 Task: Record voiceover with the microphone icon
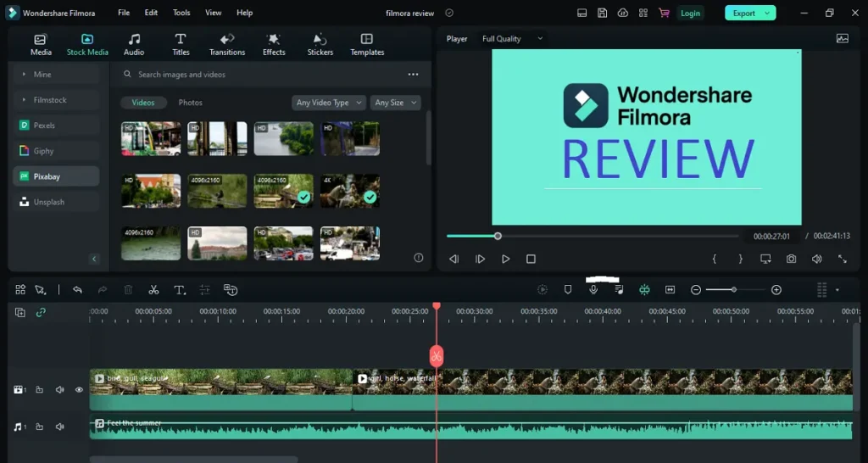(x=593, y=290)
